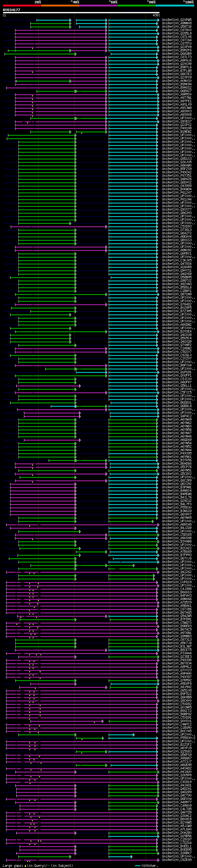Select hit UniRef100_A9T7N1
This screenshot has width=197, height=868.
pyautogui.click(x=176, y=98)
